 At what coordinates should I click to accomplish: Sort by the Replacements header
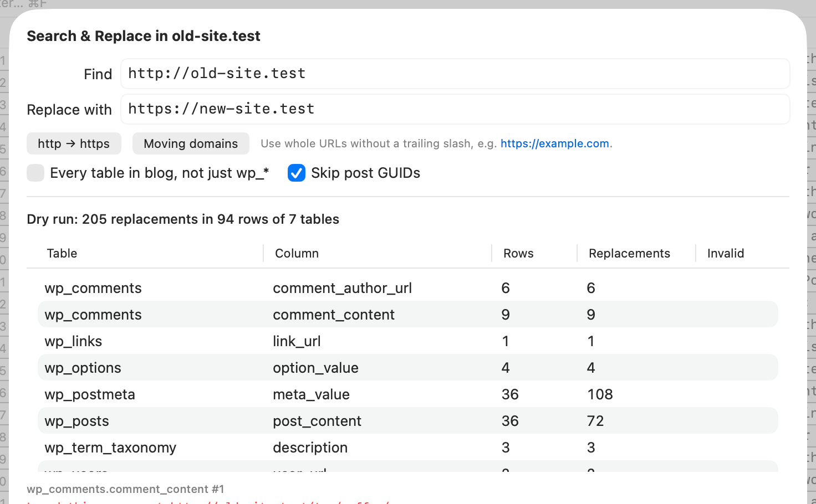[x=629, y=253]
